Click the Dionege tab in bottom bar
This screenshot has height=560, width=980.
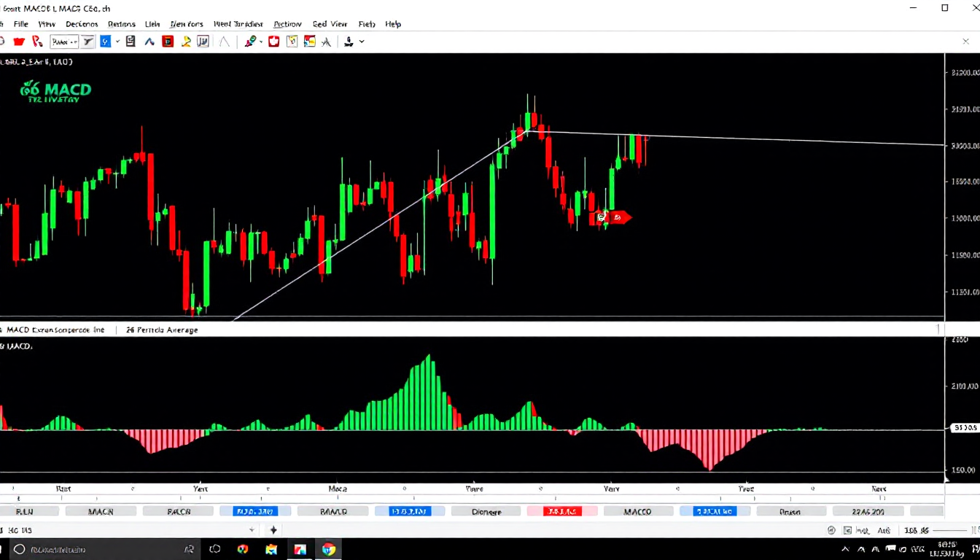(x=486, y=512)
